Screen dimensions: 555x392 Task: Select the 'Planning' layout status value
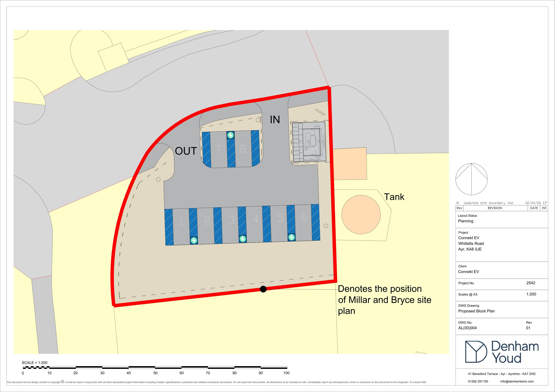pos(466,221)
